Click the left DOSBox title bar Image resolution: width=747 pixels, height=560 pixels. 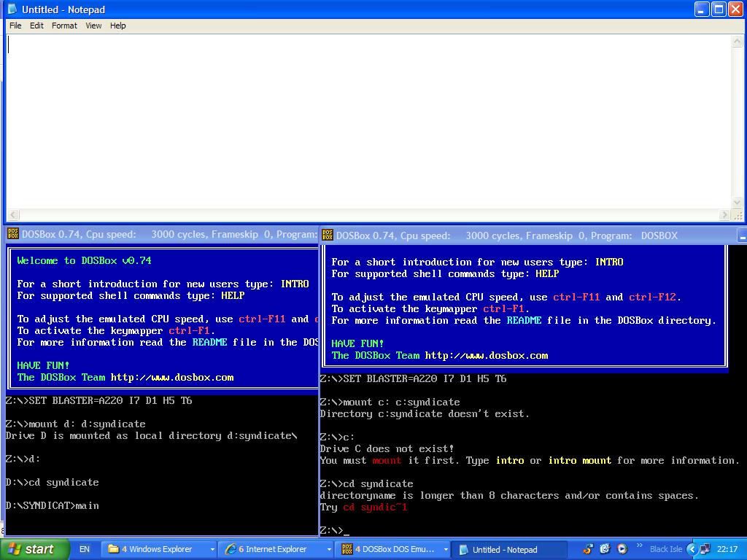point(162,234)
